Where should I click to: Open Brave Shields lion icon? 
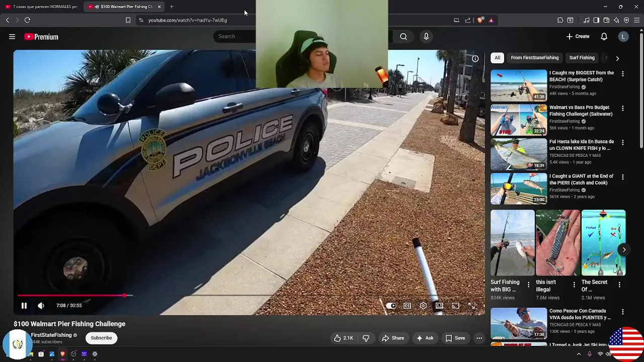[480, 20]
